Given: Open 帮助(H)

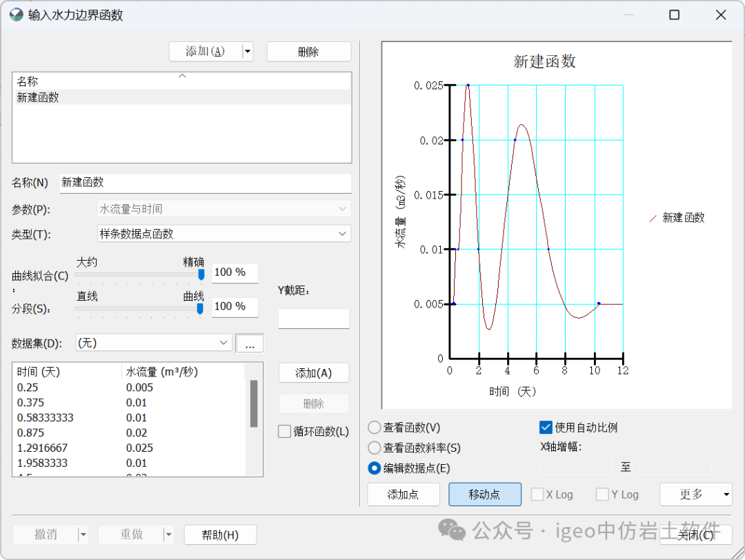Looking at the screenshot, I should [x=220, y=534].
